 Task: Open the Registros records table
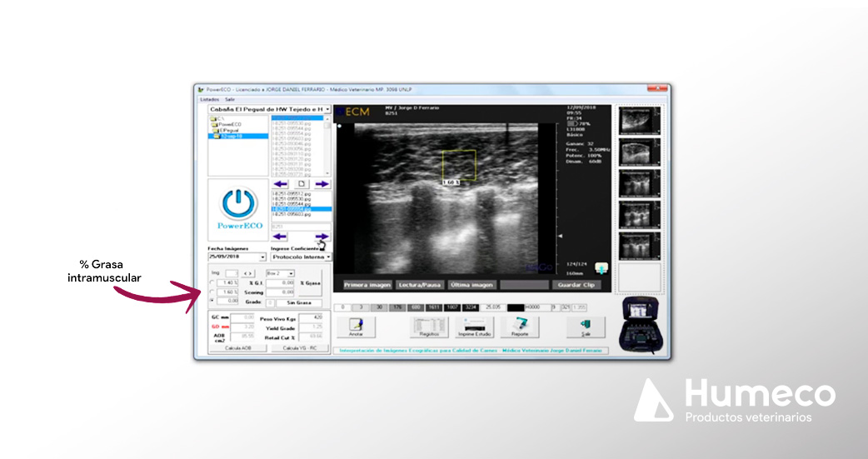(429, 327)
